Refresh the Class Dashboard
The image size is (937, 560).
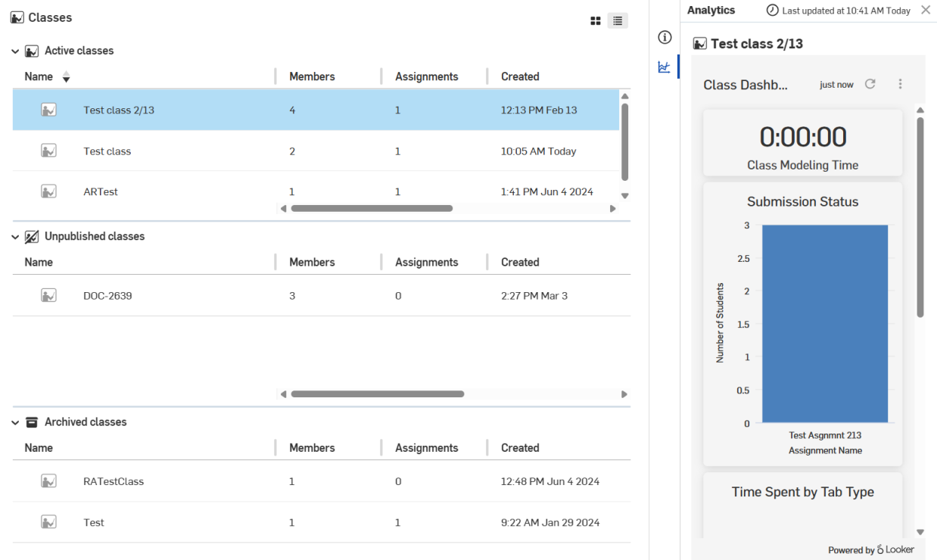870,84
